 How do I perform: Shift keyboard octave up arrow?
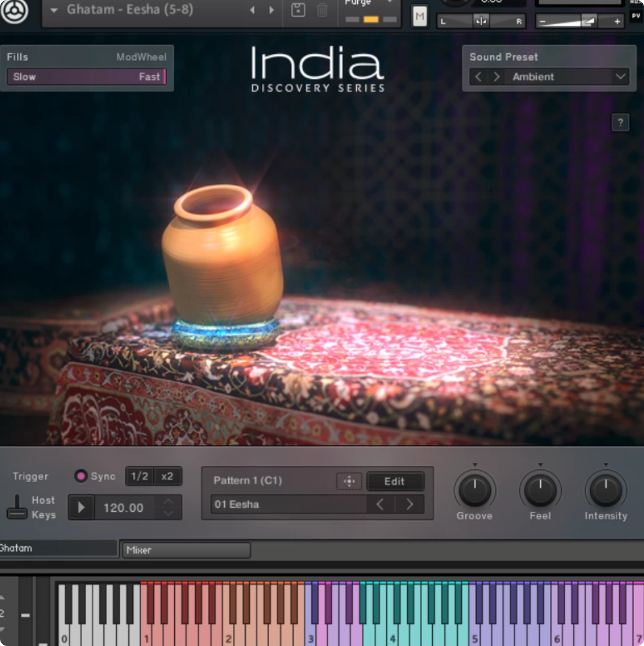[x=2, y=597]
